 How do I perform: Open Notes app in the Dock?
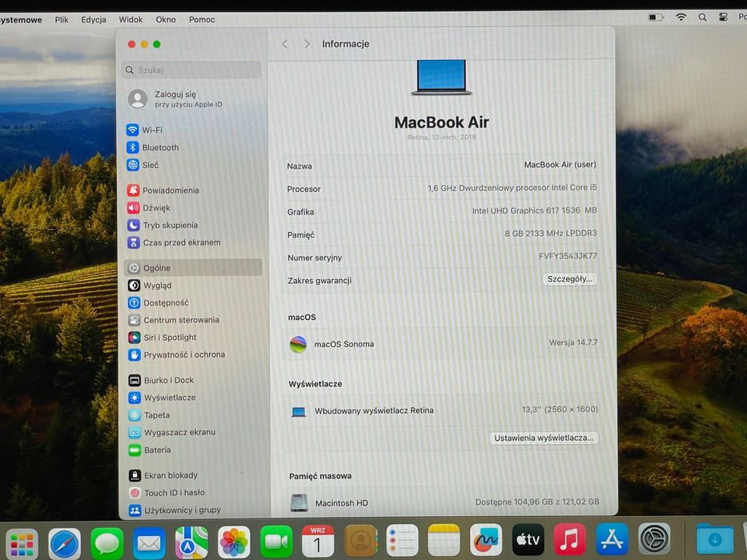coord(444,540)
